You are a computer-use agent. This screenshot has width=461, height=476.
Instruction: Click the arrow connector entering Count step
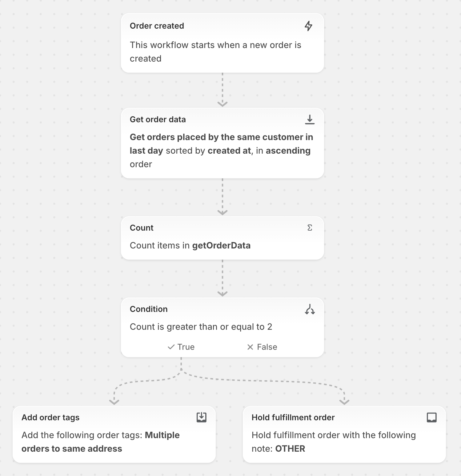[x=222, y=197]
